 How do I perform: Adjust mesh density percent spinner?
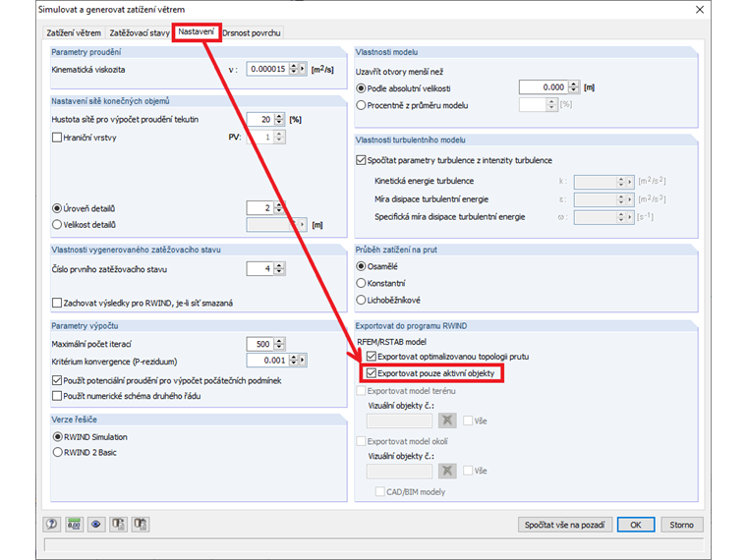tap(280, 119)
